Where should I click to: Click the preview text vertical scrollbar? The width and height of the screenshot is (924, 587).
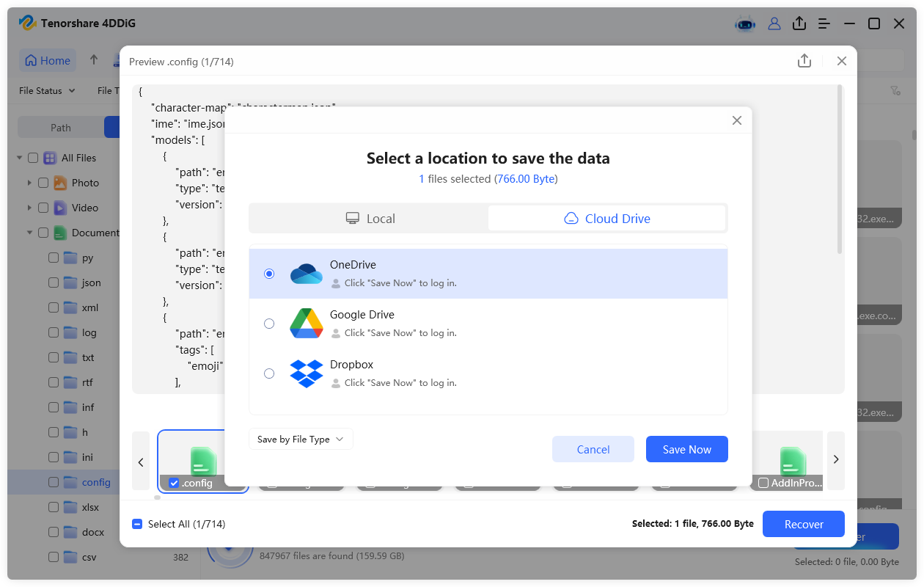click(840, 169)
